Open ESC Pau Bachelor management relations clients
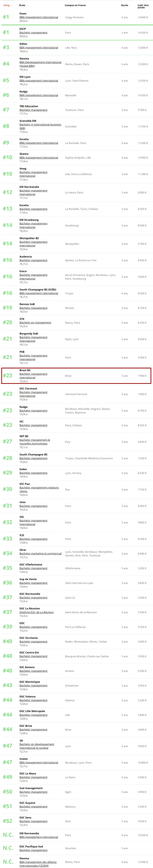 [x=39, y=489]
